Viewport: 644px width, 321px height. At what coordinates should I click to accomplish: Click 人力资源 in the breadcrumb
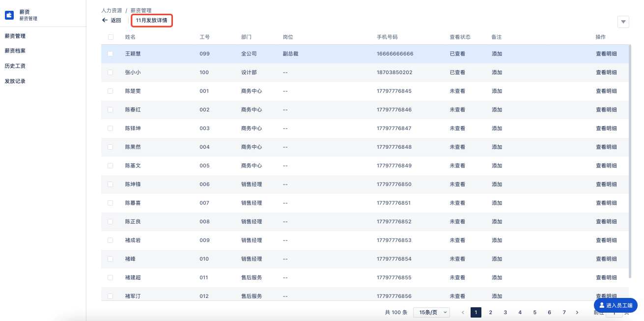(111, 10)
